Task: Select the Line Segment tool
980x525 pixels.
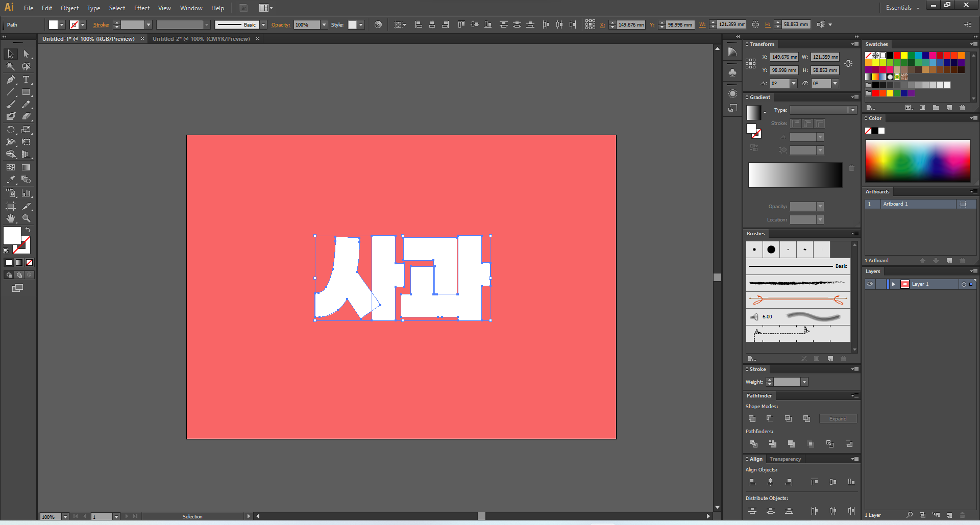Action: tap(11, 92)
